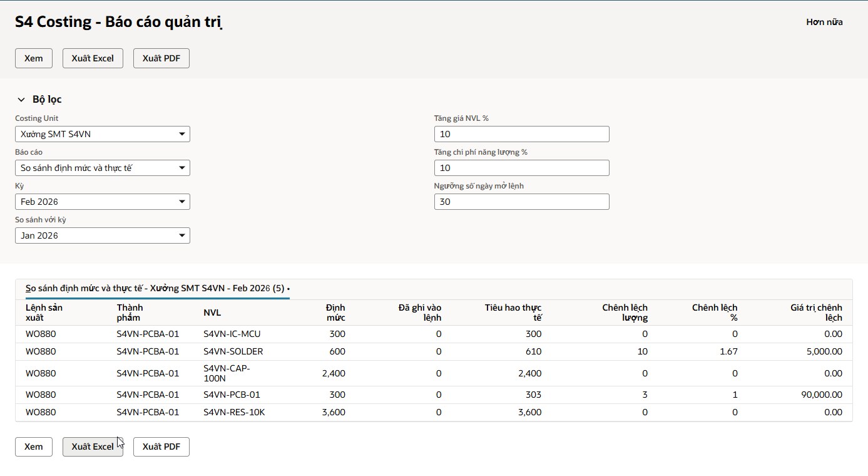Image resolution: width=868 pixels, height=476 pixels.
Task: Focus the Ngưỡng số ngày mở lệnh field
Action: point(521,202)
